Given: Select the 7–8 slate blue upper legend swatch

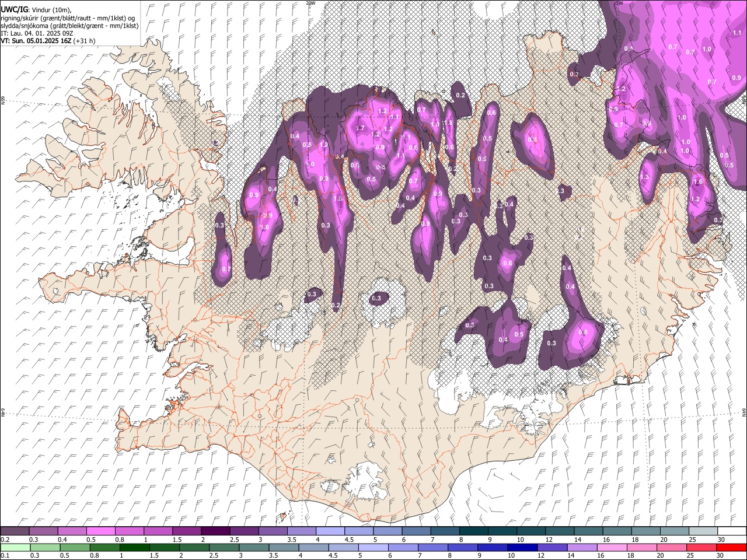Looking at the screenshot, I should 445,531.
